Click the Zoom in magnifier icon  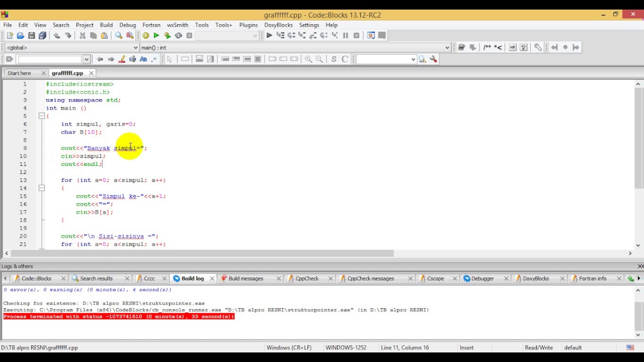308,59
